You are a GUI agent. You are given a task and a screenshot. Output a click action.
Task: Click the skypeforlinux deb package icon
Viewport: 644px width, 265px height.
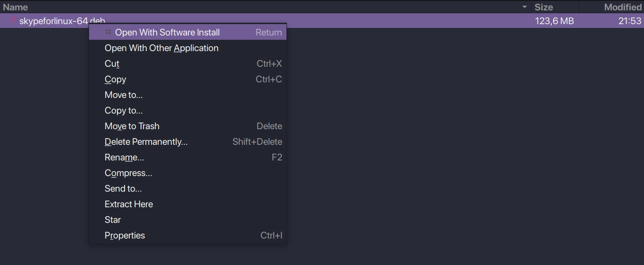(x=13, y=21)
